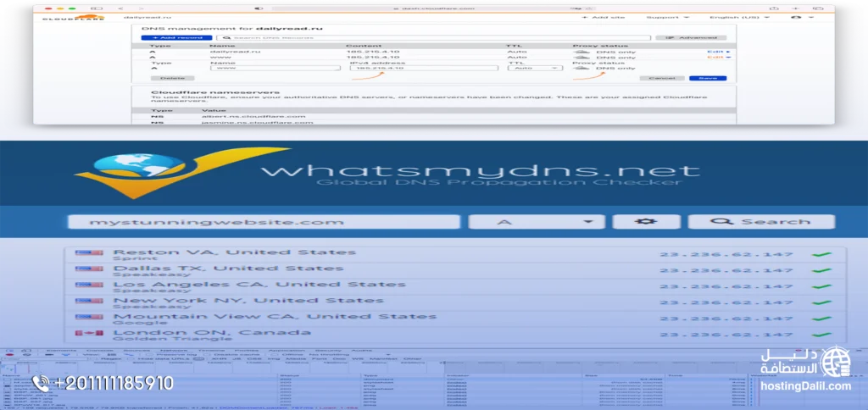
Task: Focus the Search DNS Records field
Action: coord(433,37)
